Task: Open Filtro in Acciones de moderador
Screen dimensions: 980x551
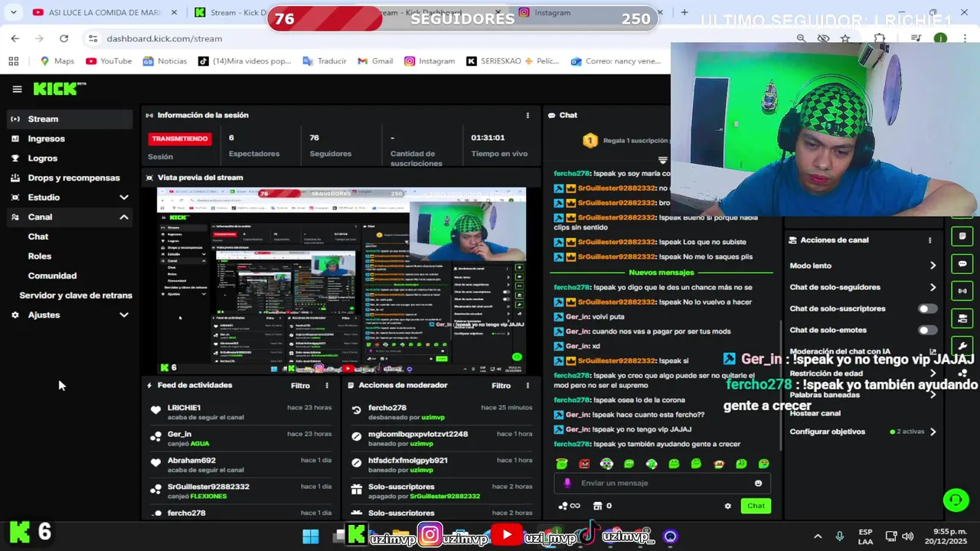Action: (501, 386)
